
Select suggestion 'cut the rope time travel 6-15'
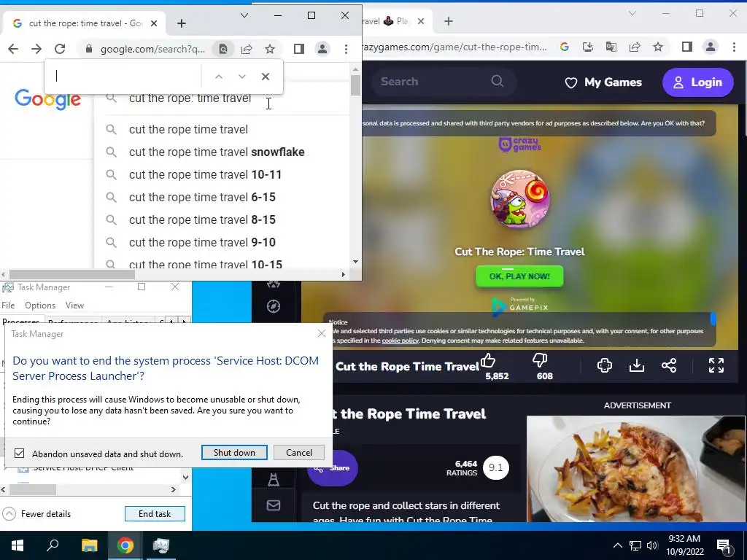[203, 197]
